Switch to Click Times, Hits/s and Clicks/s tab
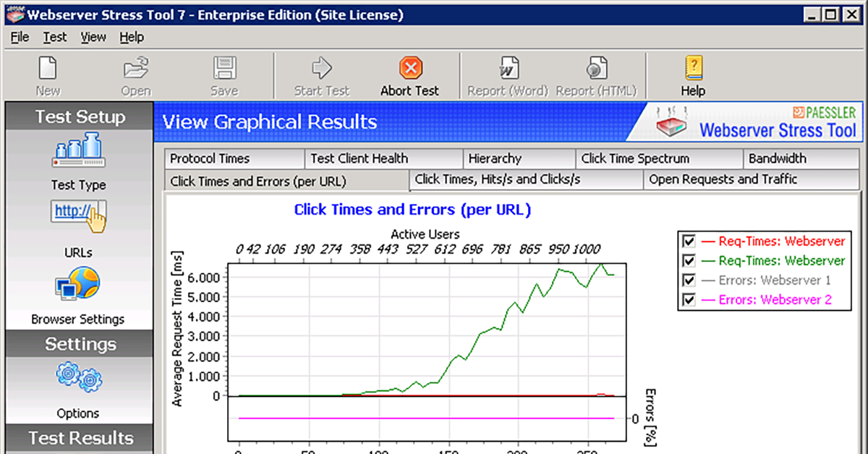Image resolution: width=868 pixels, height=454 pixels. pos(527,180)
